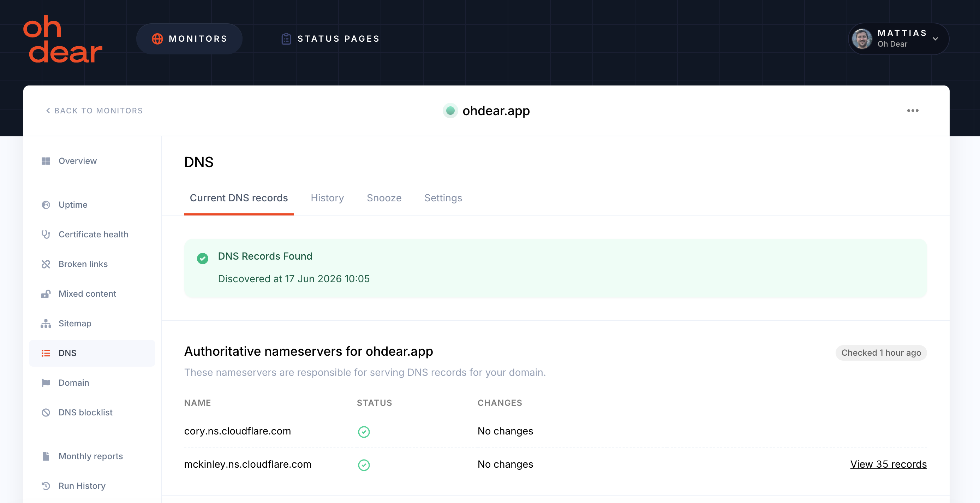Click the Certificate health stethoscope icon

click(x=46, y=235)
